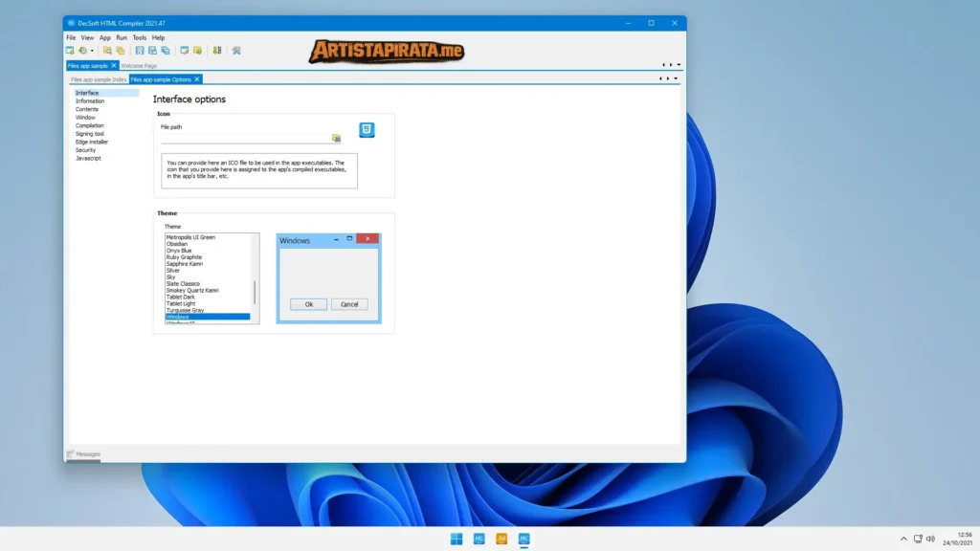This screenshot has height=551, width=980.
Task: Click the Save As toolbar icon
Action: (153, 50)
